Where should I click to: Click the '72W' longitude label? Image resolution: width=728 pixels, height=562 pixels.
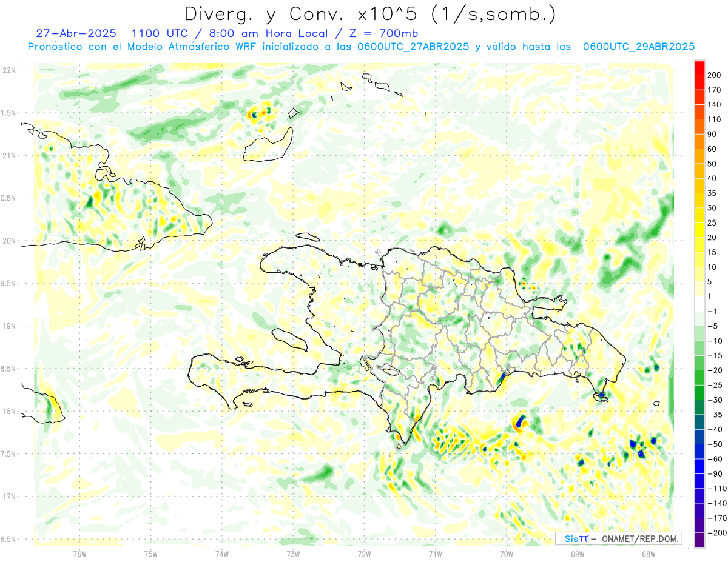tap(364, 554)
